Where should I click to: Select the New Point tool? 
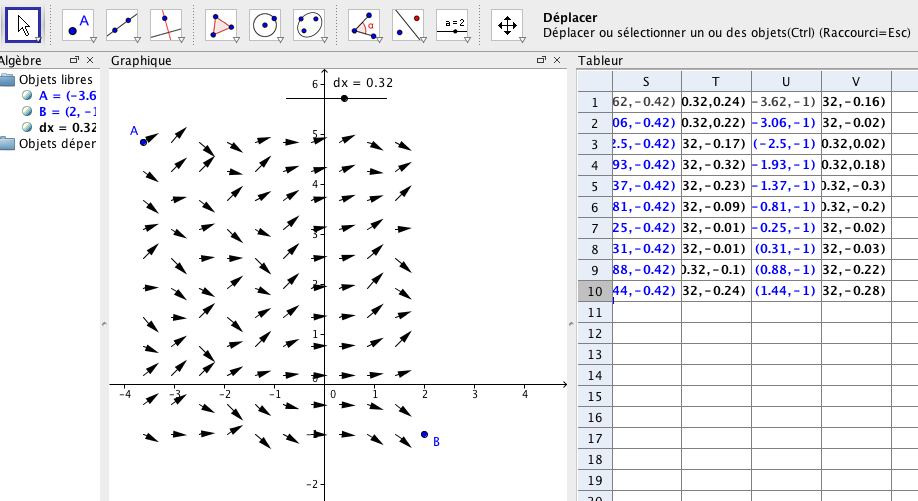pyautogui.click(x=78, y=24)
